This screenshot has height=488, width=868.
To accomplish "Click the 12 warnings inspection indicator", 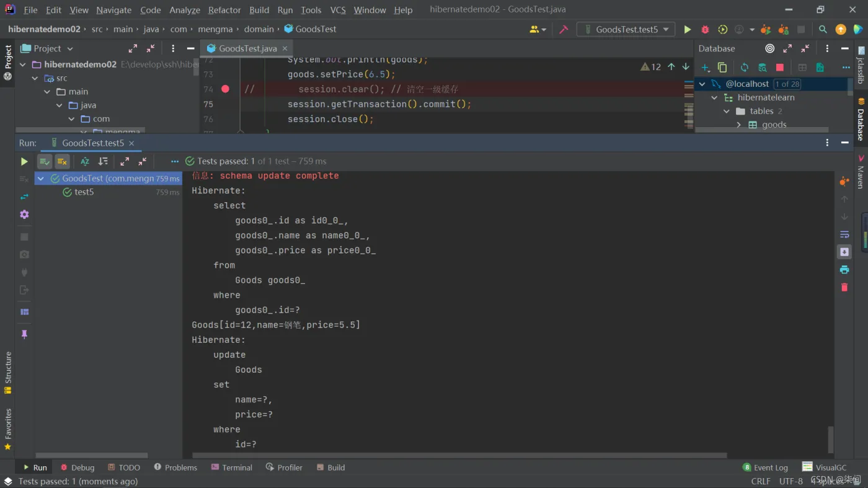I will pyautogui.click(x=651, y=67).
